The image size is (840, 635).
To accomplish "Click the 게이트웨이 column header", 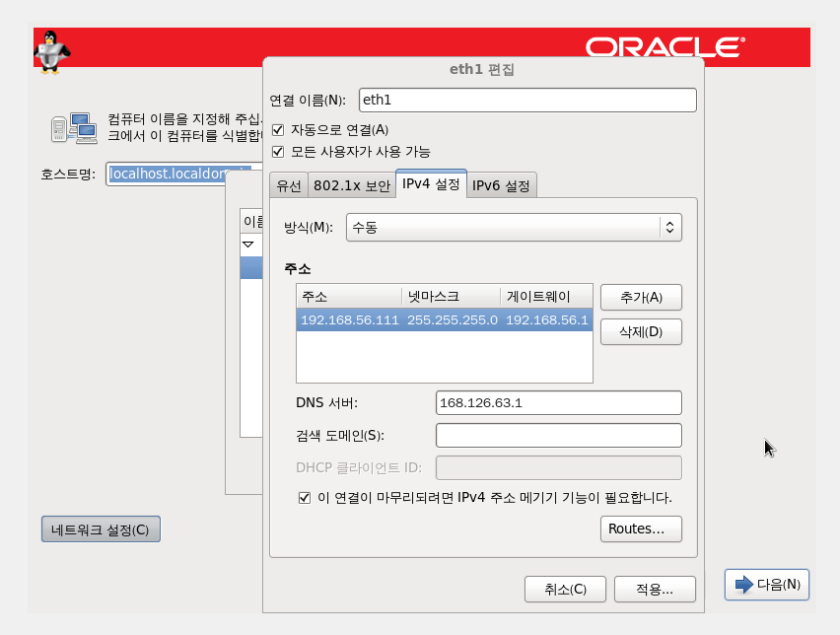I will 546,297.
